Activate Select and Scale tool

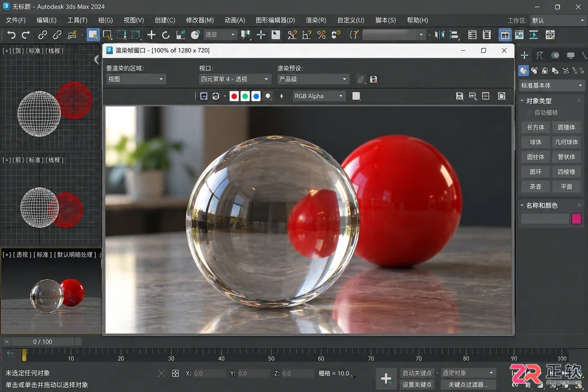(x=181, y=35)
